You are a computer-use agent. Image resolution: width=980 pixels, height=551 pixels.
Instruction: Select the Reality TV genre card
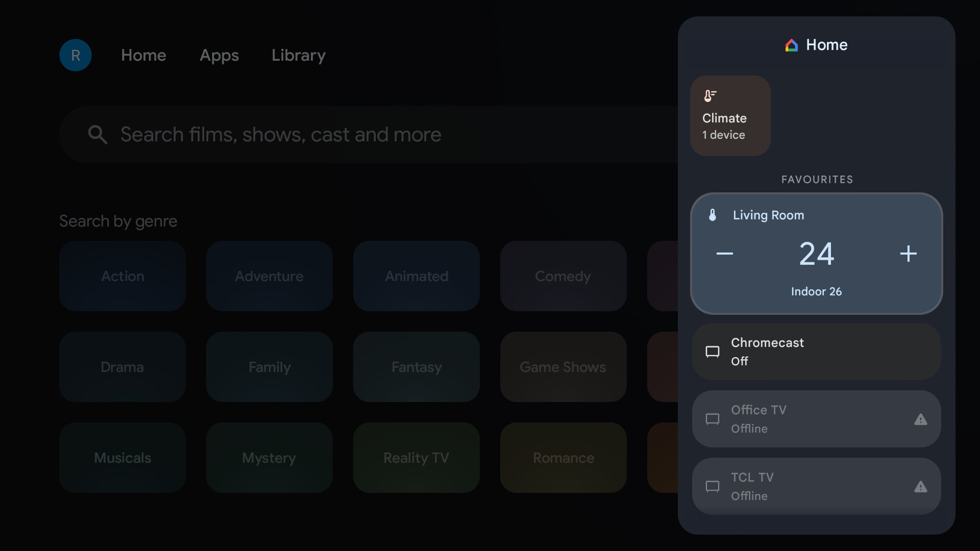416,458
